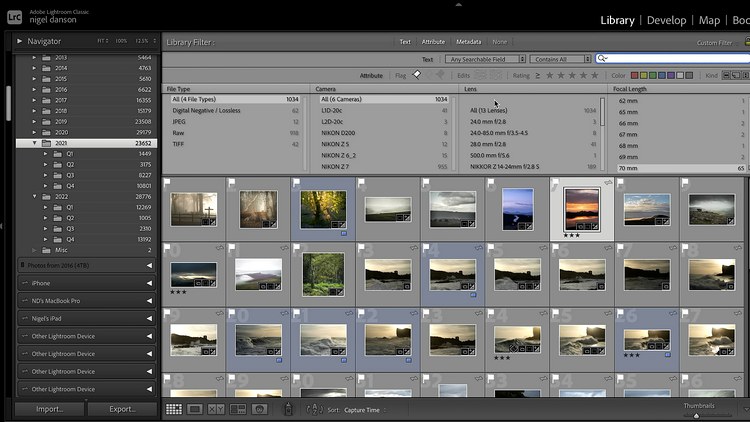The image size is (750, 422).
Task: Filter by virtual copies kind icon
Action: [736, 75]
